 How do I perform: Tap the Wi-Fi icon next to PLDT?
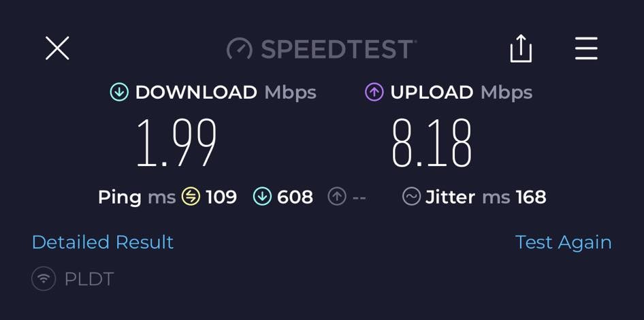click(43, 278)
